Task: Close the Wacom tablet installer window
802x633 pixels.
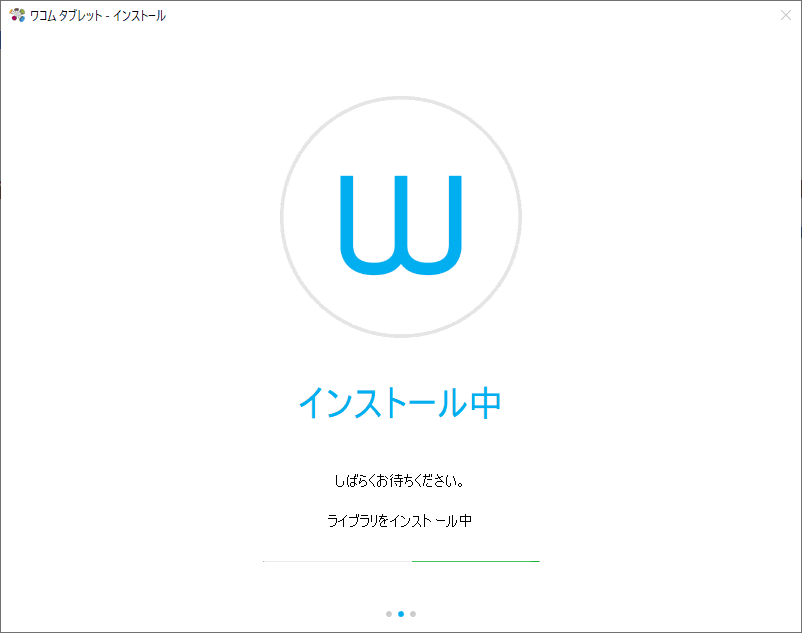Action: [786, 15]
